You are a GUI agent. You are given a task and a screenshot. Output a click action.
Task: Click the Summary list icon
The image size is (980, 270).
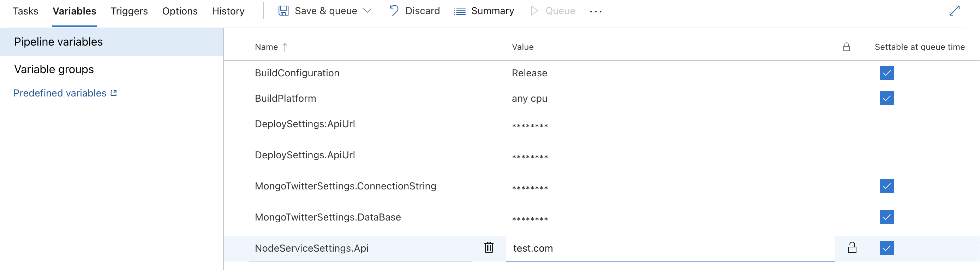tap(460, 11)
